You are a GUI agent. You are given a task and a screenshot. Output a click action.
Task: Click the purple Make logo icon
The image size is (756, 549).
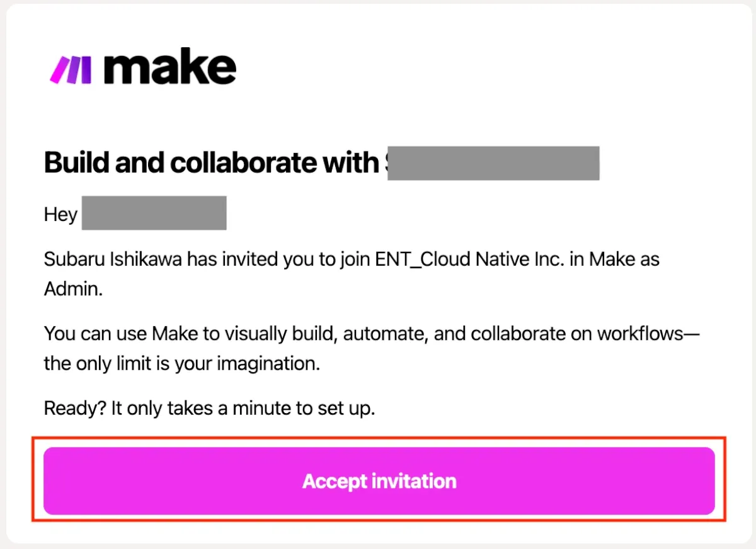71,69
